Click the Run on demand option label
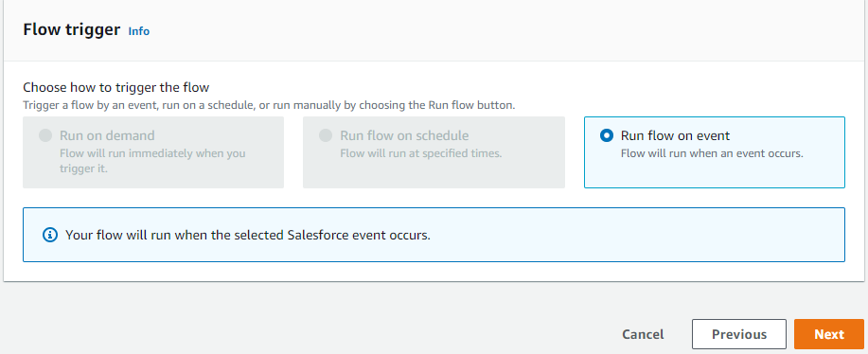The height and width of the screenshot is (354, 868). pos(107,135)
